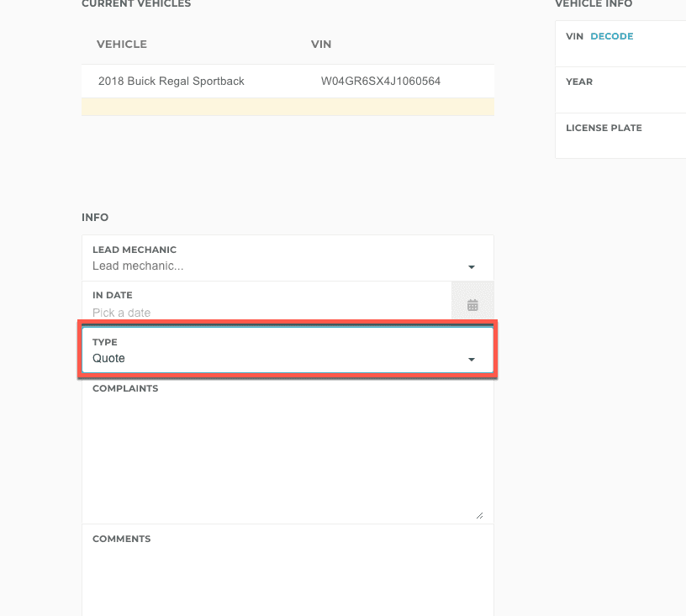
Task: Select the 2018 Buick Regal Sportback vehicle
Action: tap(171, 82)
